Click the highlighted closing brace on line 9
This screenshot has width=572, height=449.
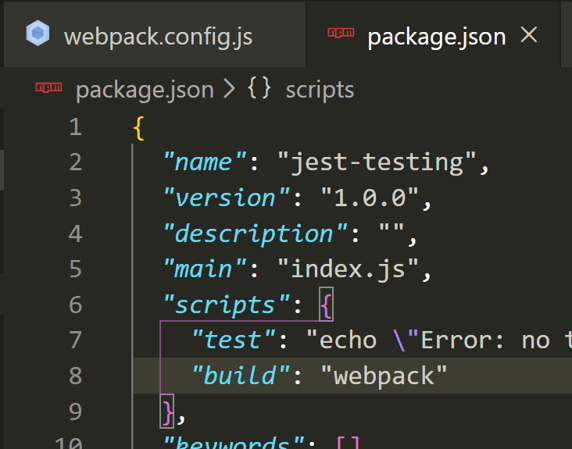[167, 411]
